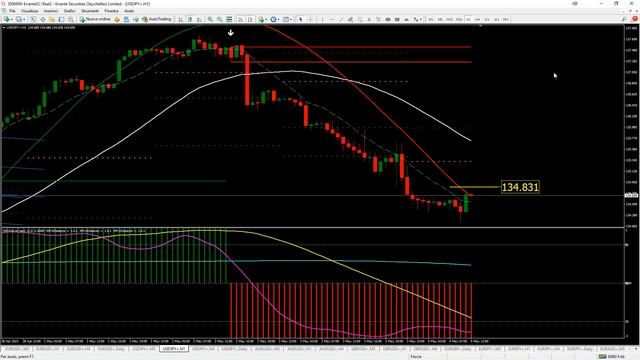Switch chart to candlestick type
The width and height of the screenshot is (640, 360).
pos(190,19)
